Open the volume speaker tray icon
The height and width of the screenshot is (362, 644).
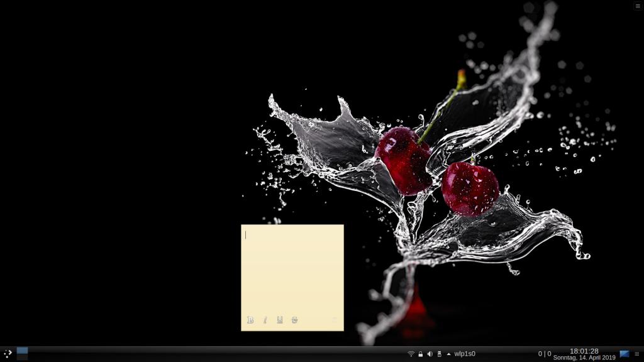[430, 354]
